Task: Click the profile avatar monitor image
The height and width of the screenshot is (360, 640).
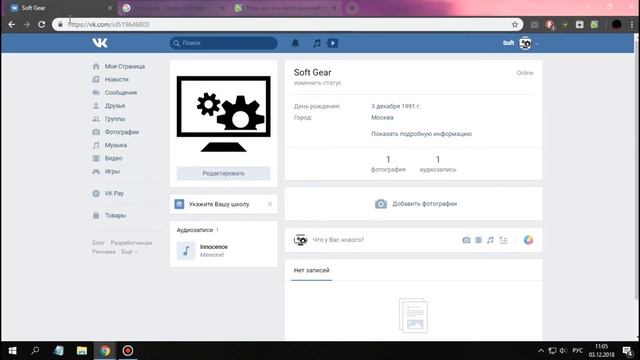Action: coord(223,114)
